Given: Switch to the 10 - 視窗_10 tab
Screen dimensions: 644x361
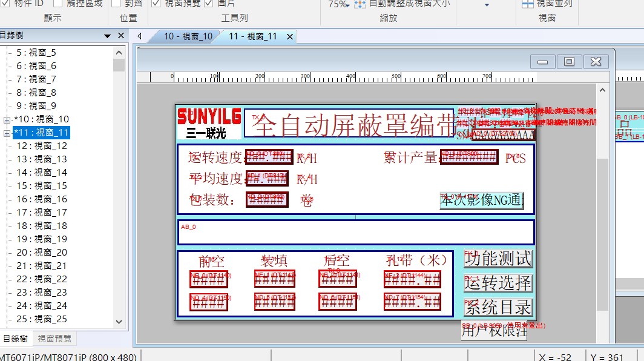Looking at the screenshot, I should pyautogui.click(x=188, y=36).
